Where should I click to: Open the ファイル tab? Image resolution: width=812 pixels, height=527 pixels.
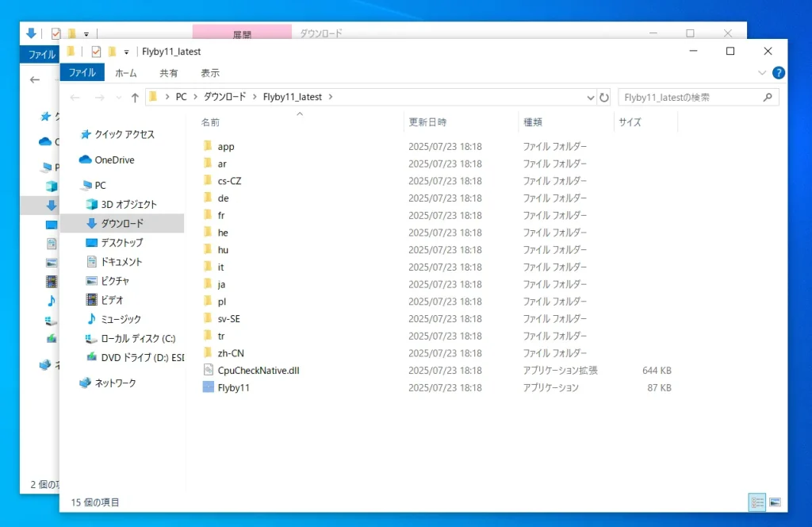coord(82,72)
